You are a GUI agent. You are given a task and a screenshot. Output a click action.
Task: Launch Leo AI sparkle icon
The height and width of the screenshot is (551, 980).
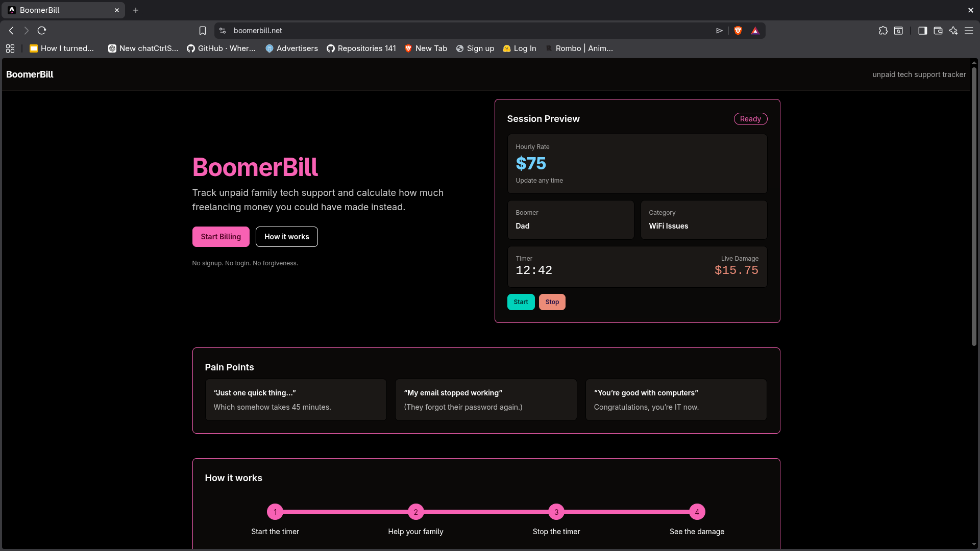click(953, 31)
